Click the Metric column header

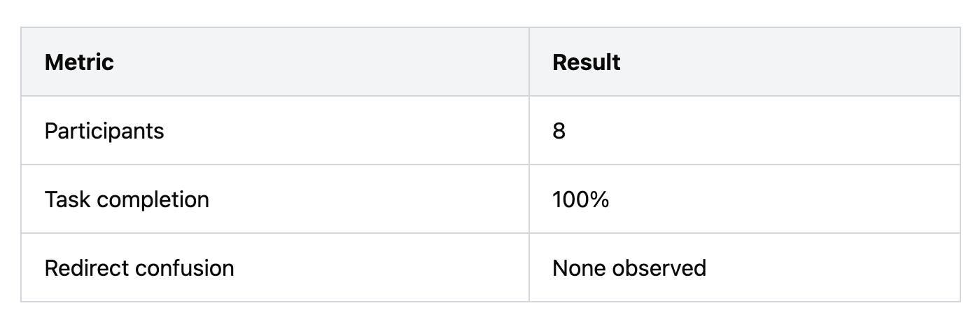pyautogui.click(x=275, y=62)
